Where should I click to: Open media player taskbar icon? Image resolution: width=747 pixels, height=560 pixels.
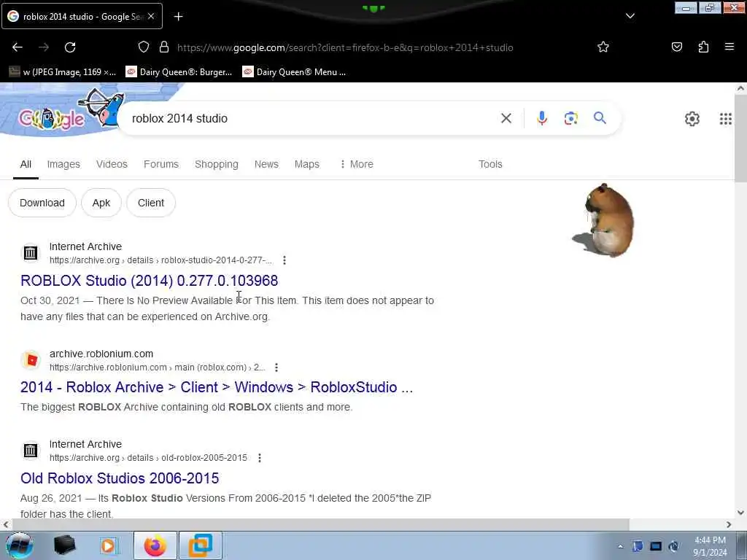coord(109,545)
